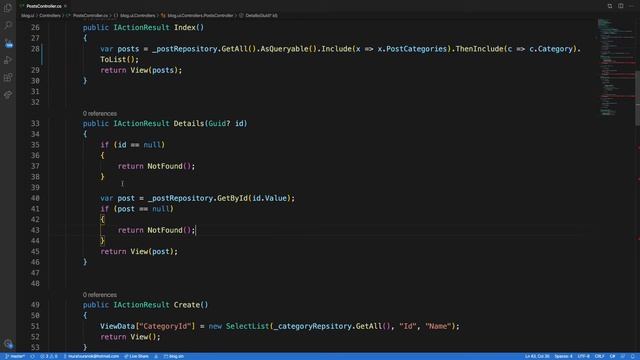Click "SelectList" on line 51
640x360 pixels.
coord(247,326)
